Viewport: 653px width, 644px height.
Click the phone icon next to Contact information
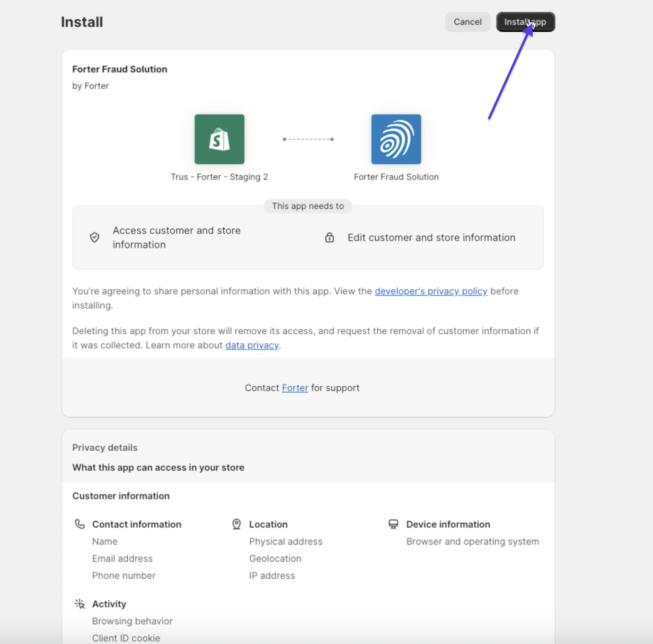click(79, 524)
